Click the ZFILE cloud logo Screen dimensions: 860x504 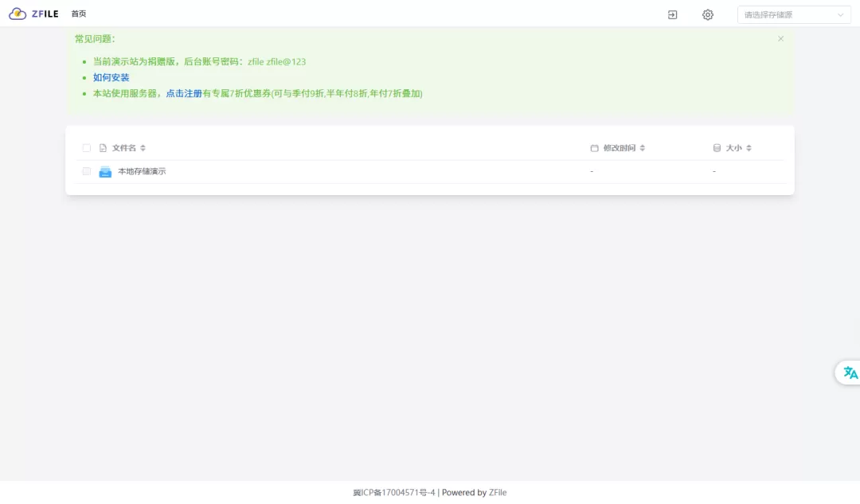tap(18, 14)
